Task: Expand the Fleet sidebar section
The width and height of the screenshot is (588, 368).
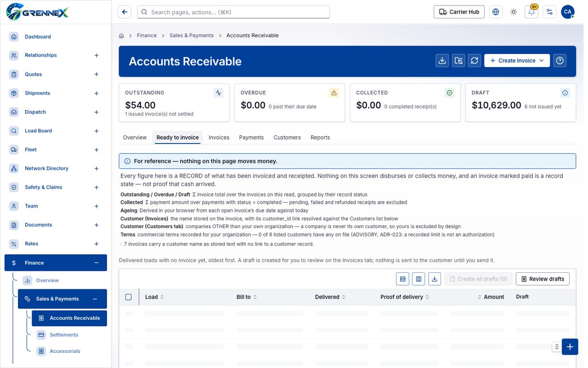Action: [96, 150]
